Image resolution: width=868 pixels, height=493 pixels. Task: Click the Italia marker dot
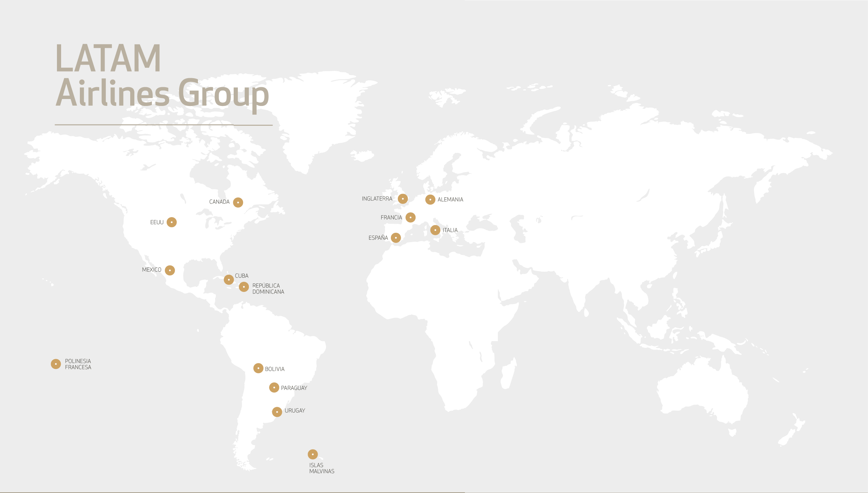coord(435,230)
